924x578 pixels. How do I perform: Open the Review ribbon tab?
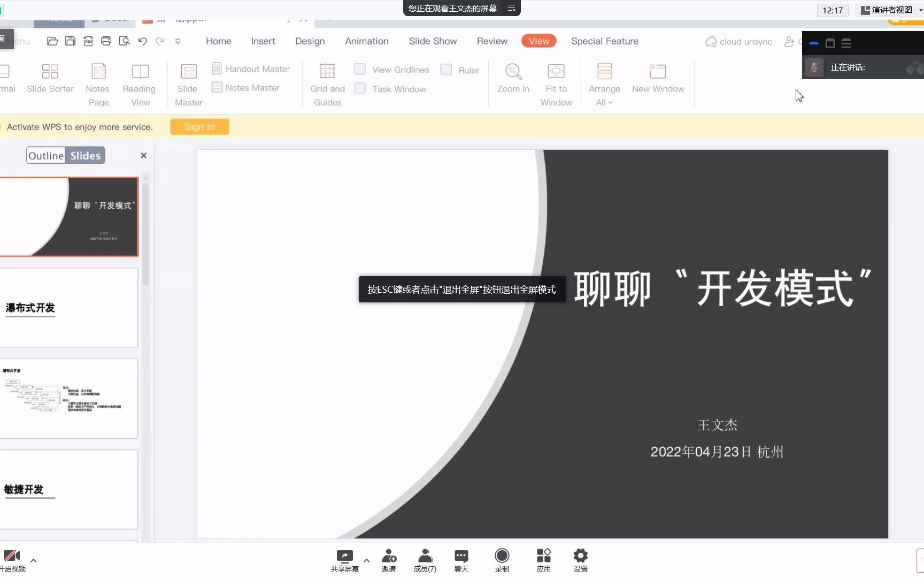point(492,41)
